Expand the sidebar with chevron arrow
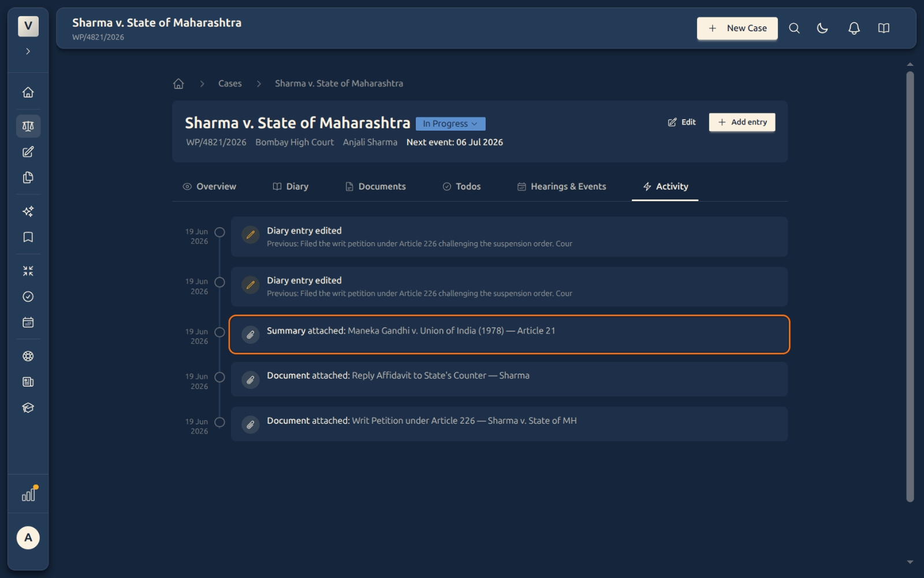 28,51
